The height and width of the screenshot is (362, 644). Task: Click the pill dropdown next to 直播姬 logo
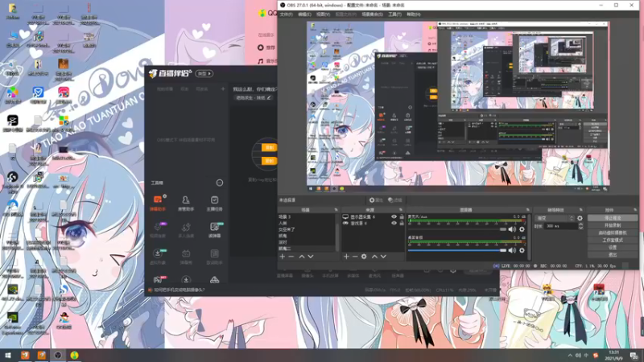click(204, 73)
